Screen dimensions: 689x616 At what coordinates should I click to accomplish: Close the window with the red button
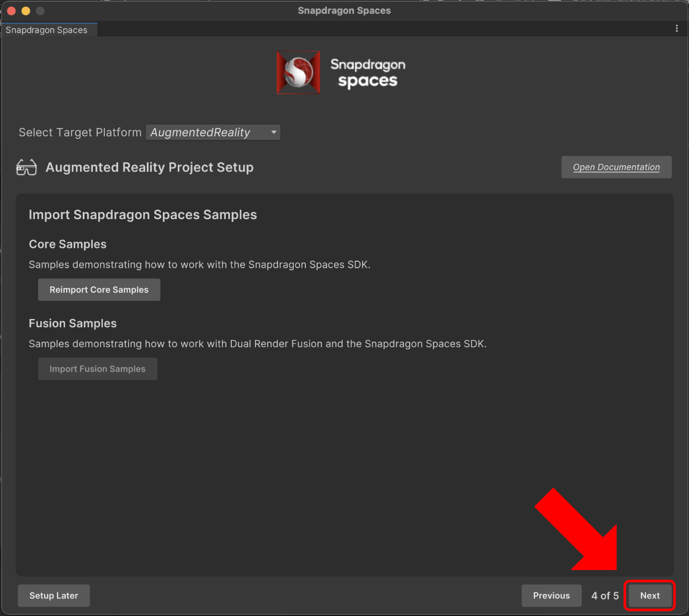11,10
